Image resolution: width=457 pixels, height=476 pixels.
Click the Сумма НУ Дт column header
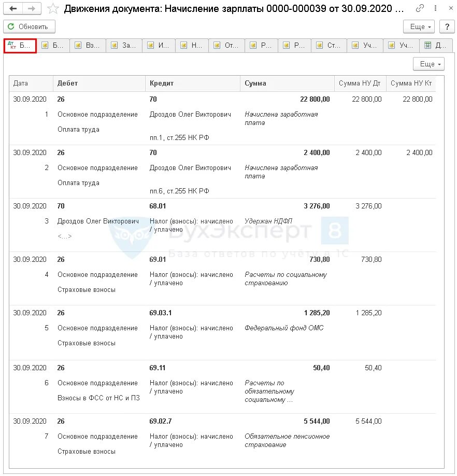click(x=360, y=83)
